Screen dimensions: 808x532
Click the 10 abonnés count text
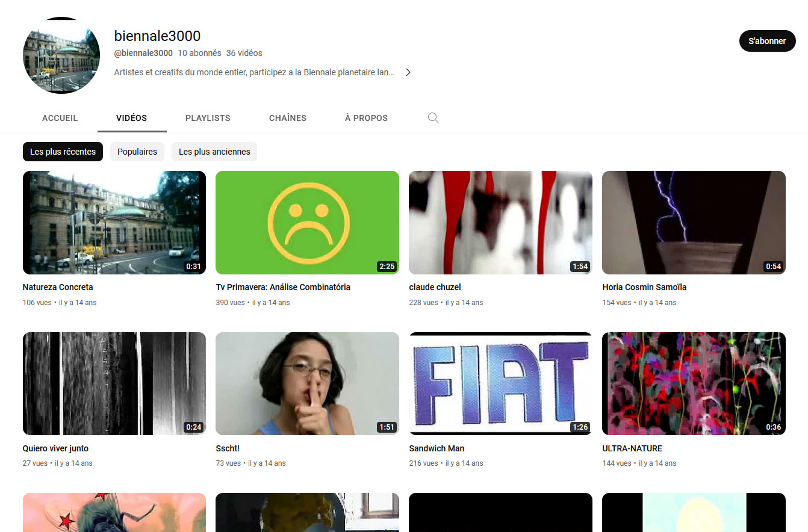199,53
